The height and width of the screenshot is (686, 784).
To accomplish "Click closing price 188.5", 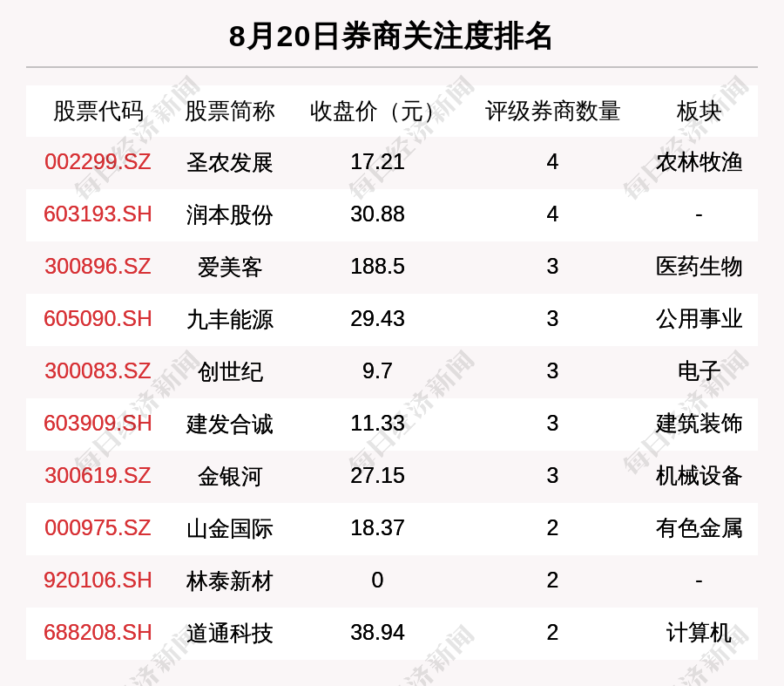I will [x=377, y=266].
